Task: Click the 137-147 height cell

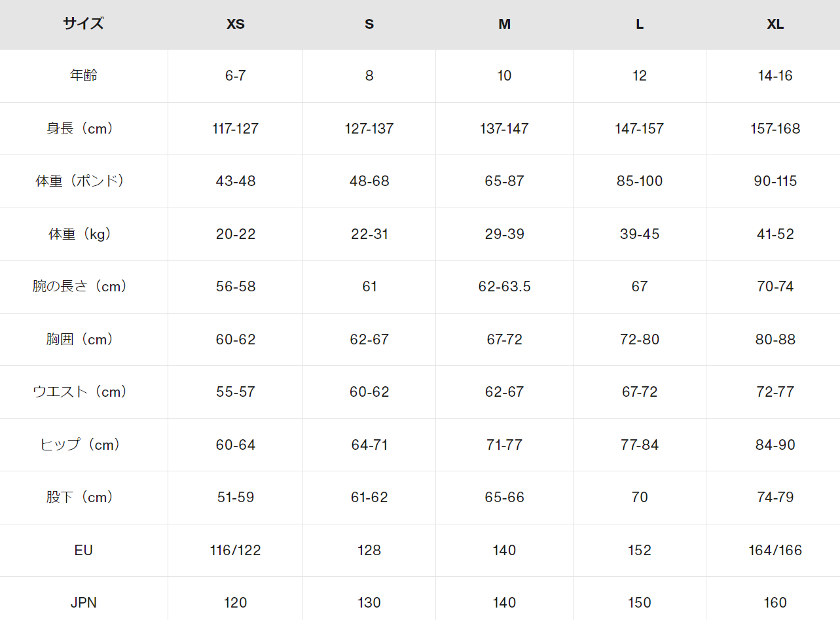Action: 504,128
